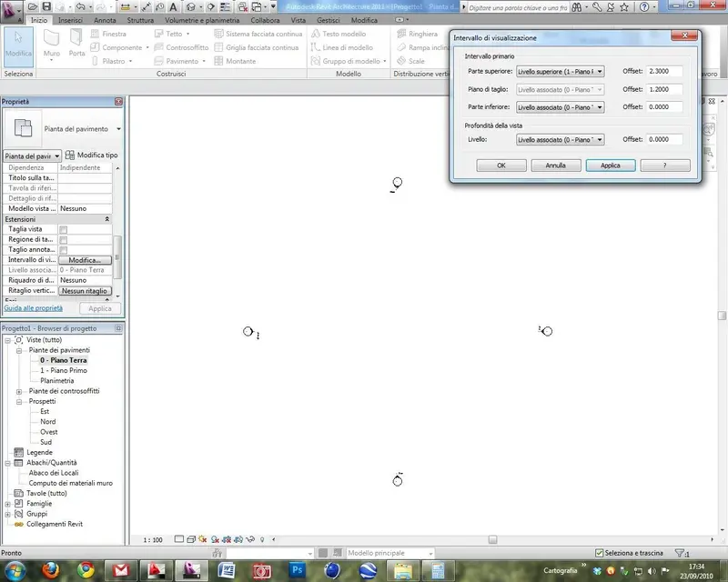Select the Text tool (letter A icon)
The height and width of the screenshot is (582, 728).
pyautogui.click(x=173, y=6)
